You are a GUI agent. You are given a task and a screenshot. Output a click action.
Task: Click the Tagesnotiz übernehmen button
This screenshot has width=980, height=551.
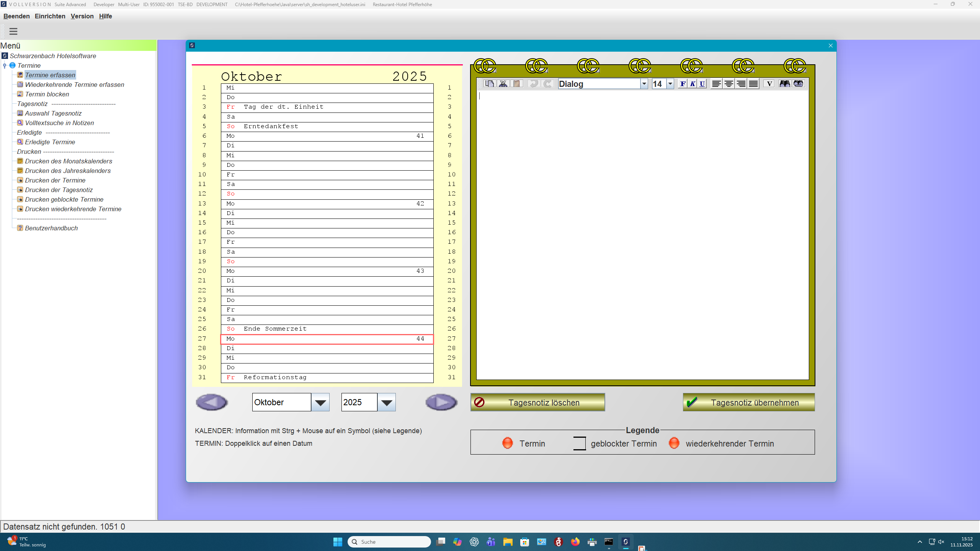coord(748,402)
